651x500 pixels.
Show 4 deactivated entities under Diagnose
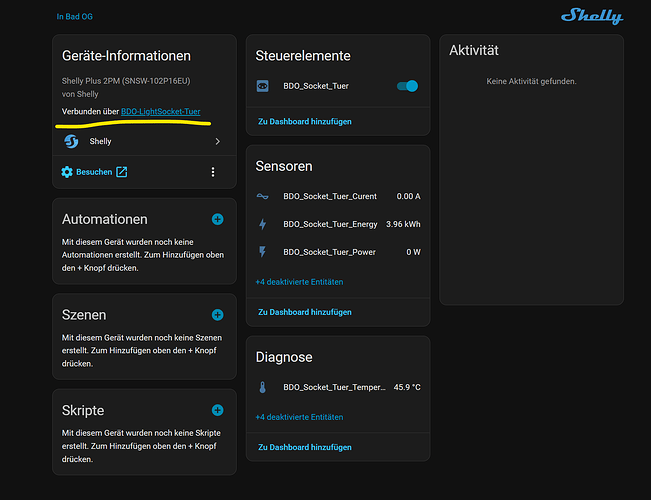click(299, 417)
